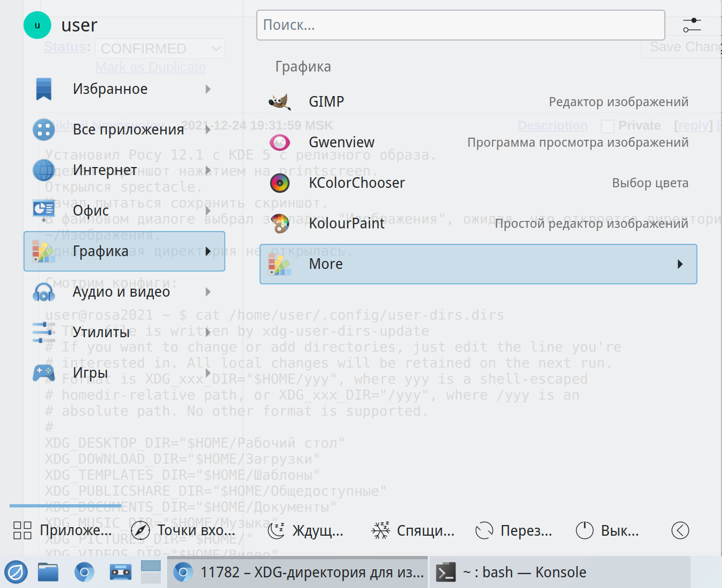Expand the All applications category arrow
The width and height of the screenshot is (722, 588).
point(208,130)
